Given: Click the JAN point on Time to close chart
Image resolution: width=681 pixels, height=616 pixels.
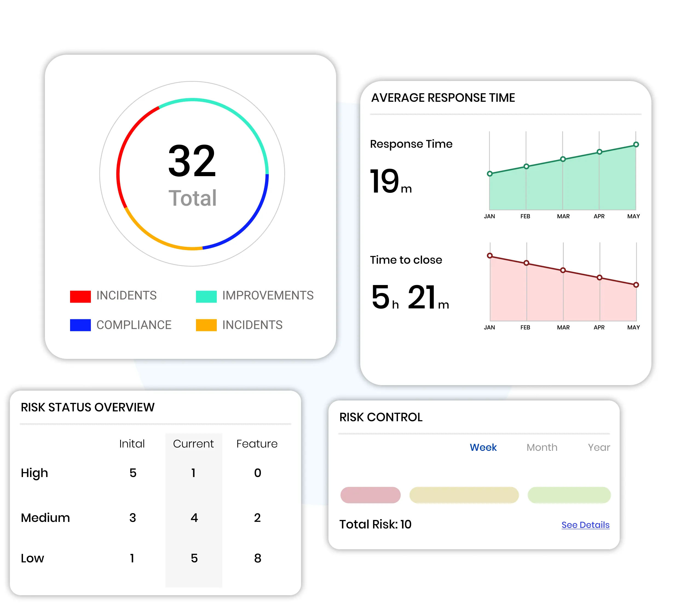Looking at the screenshot, I should coord(489,255).
